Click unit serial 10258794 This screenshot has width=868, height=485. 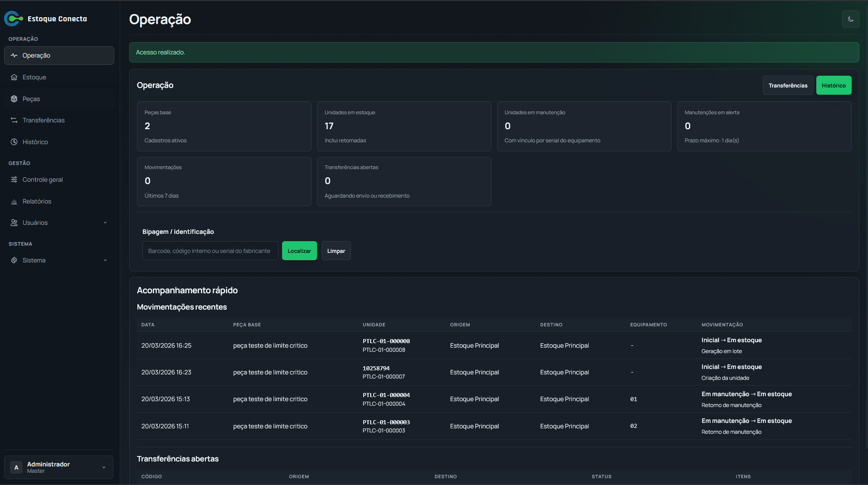(376, 368)
